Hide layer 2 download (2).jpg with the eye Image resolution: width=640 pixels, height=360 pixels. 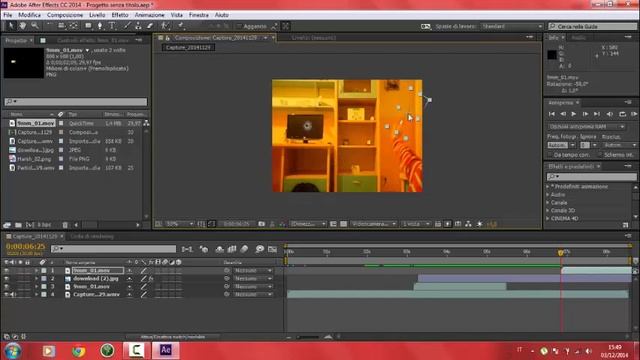[6, 278]
